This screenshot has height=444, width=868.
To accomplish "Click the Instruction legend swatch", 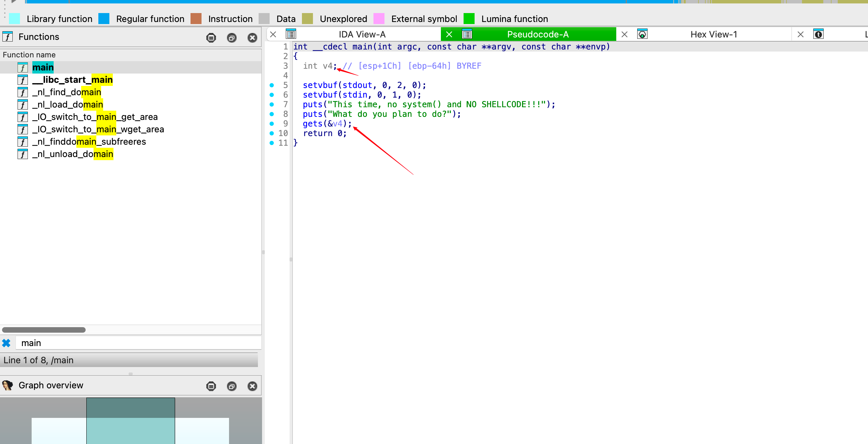I will pos(196,19).
